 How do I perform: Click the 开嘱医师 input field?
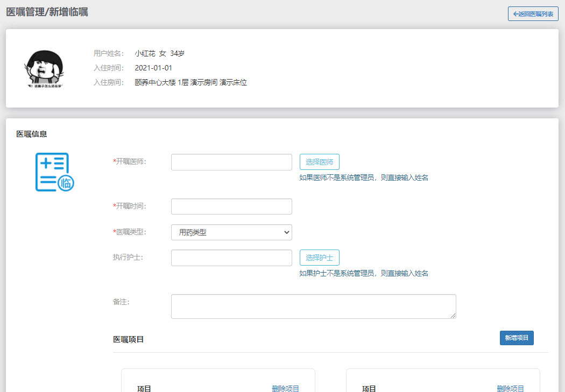231,161
